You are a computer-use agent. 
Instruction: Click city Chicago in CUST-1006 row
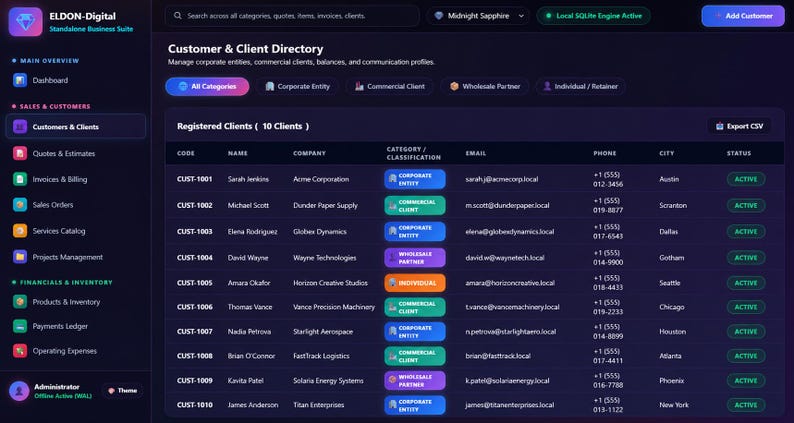coord(671,307)
